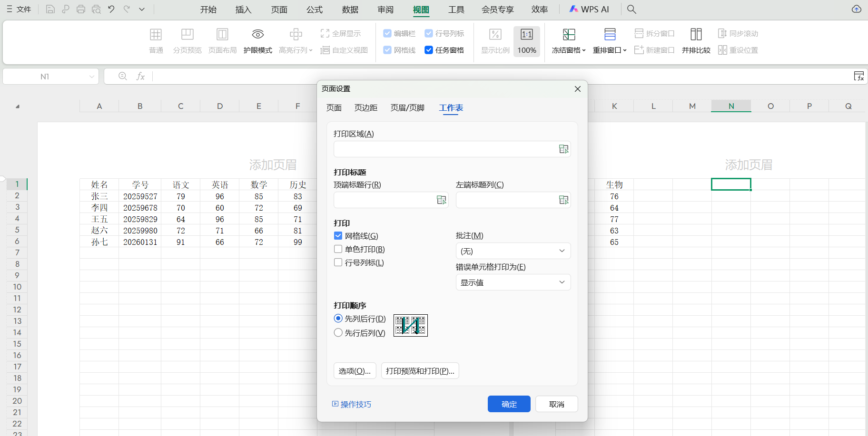The width and height of the screenshot is (868, 436).
Task: Open WPS AI assistant
Action: 589,9
